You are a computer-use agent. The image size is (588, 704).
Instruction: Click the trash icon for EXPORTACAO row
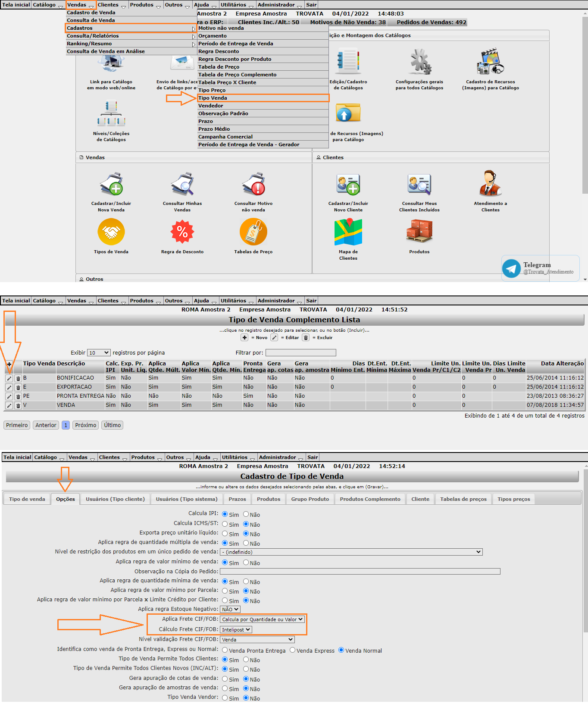click(x=18, y=387)
